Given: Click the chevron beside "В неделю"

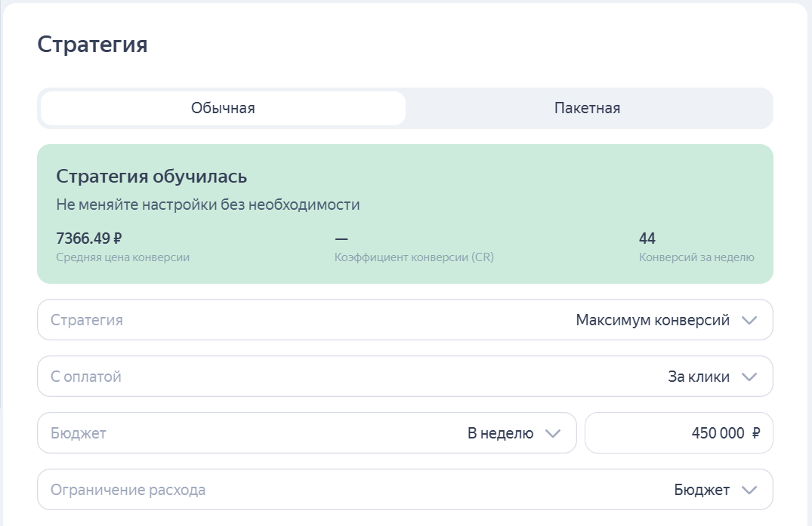Looking at the screenshot, I should tap(554, 433).
